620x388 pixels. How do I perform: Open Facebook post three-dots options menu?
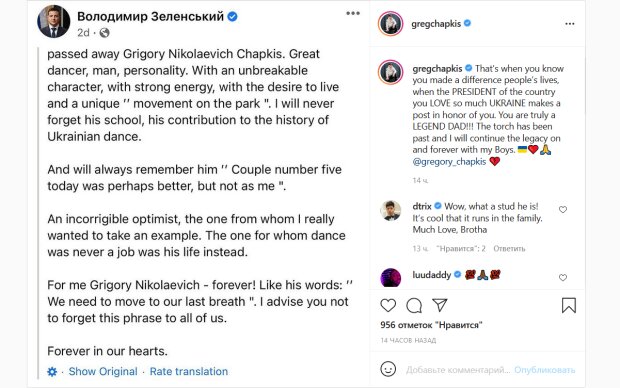tap(353, 13)
